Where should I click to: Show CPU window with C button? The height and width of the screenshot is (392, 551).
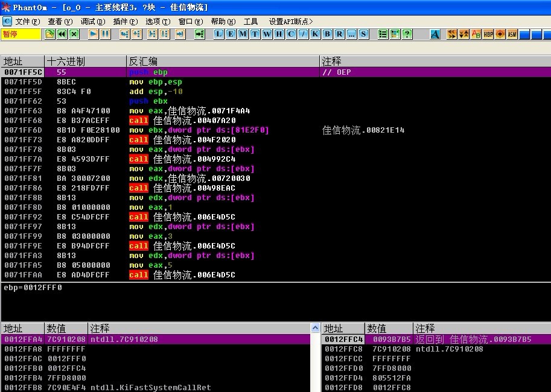click(x=291, y=34)
